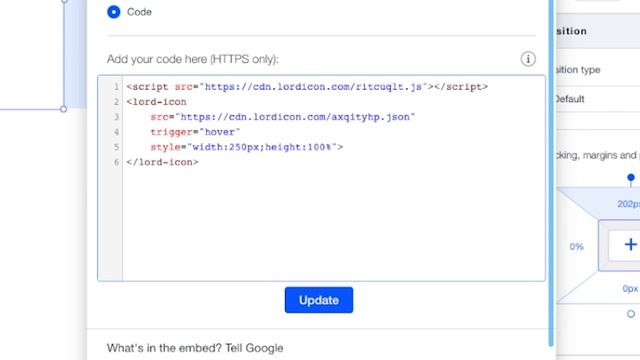This screenshot has width=640, height=360.
Task: Click the axqityhp.json src line
Action: click(x=282, y=117)
